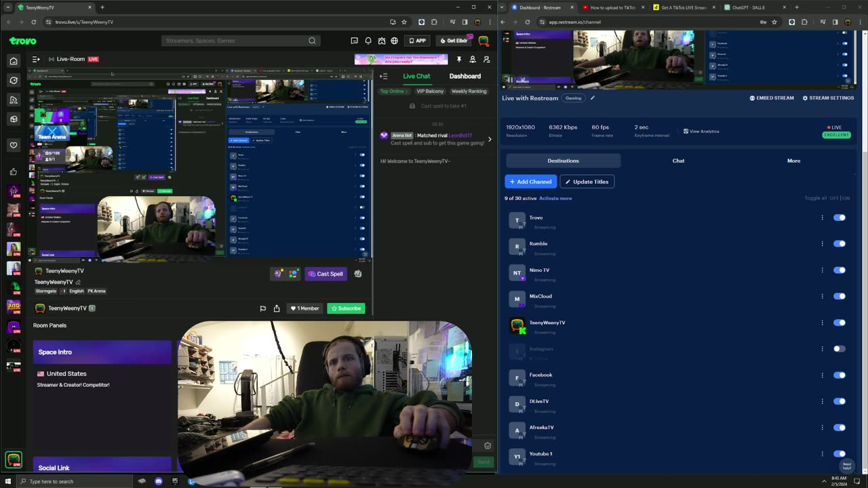Screen dimensions: 868x488
Task: Click Subscribe button under stream
Action: coord(346,308)
